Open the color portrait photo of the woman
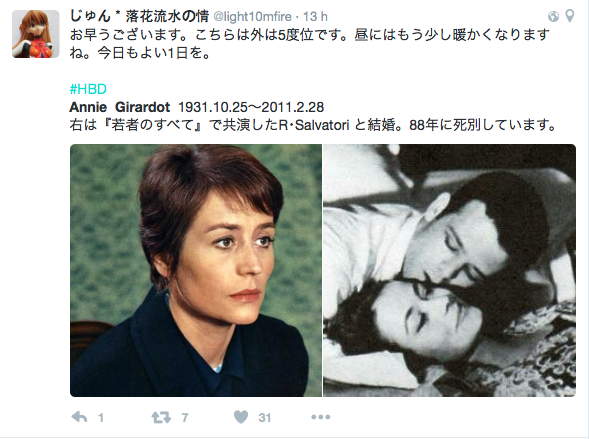This screenshot has width=589, height=439. click(x=196, y=270)
